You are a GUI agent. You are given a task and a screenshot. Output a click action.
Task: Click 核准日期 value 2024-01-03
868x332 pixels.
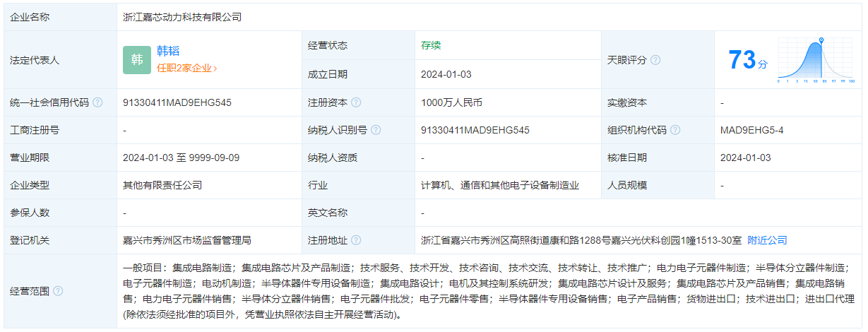(x=745, y=158)
